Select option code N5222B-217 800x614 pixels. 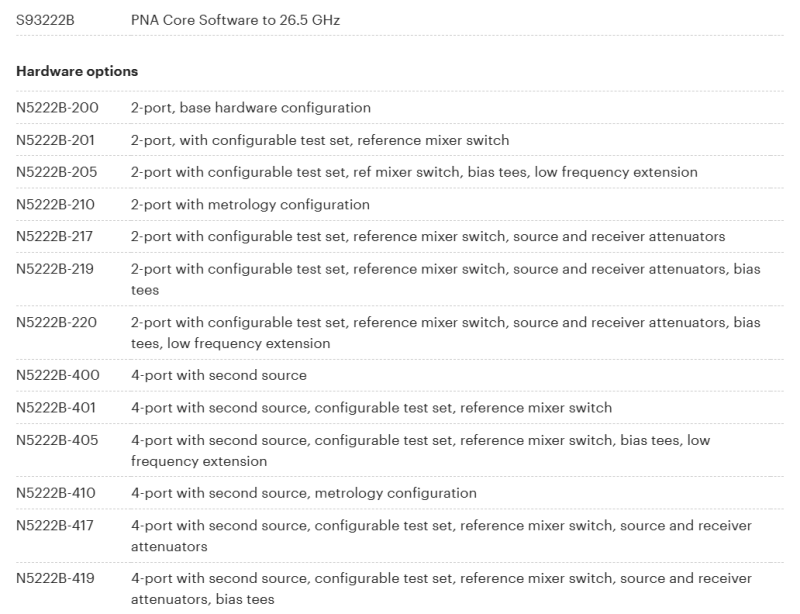(x=56, y=237)
